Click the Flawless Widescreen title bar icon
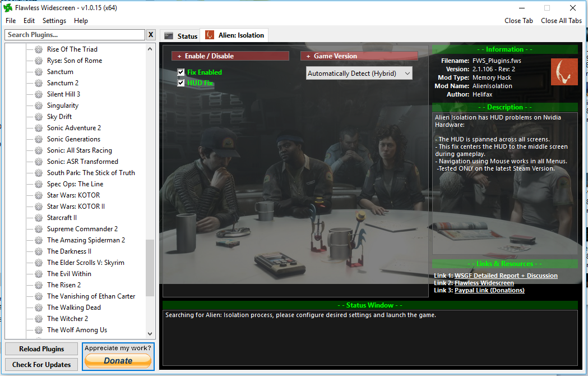The image size is (588, 376). [x=7, y=7]
